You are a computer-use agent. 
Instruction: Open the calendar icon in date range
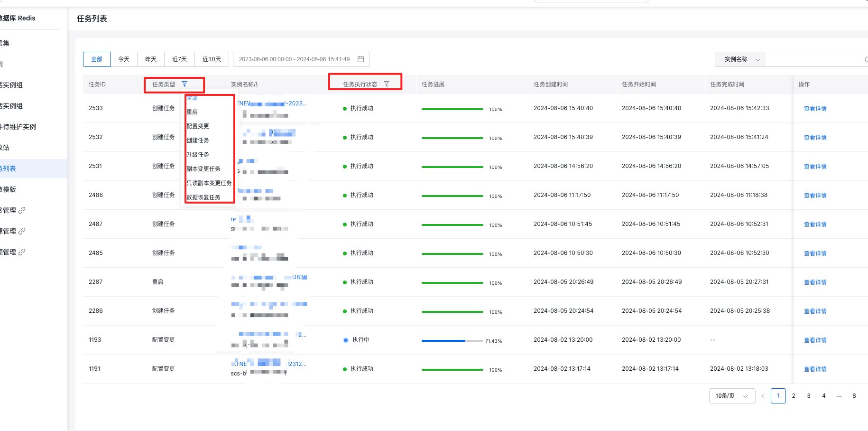click(360, 59)
